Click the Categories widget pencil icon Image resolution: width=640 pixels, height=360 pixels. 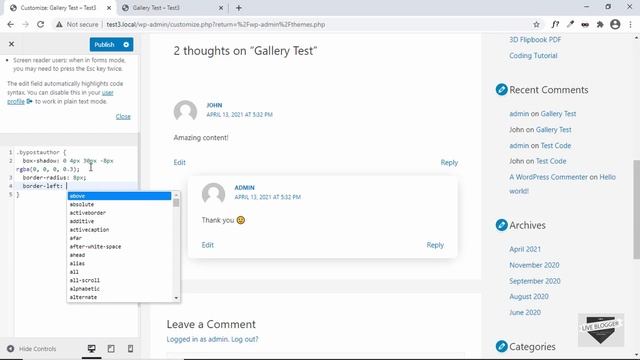pos(502,346)
